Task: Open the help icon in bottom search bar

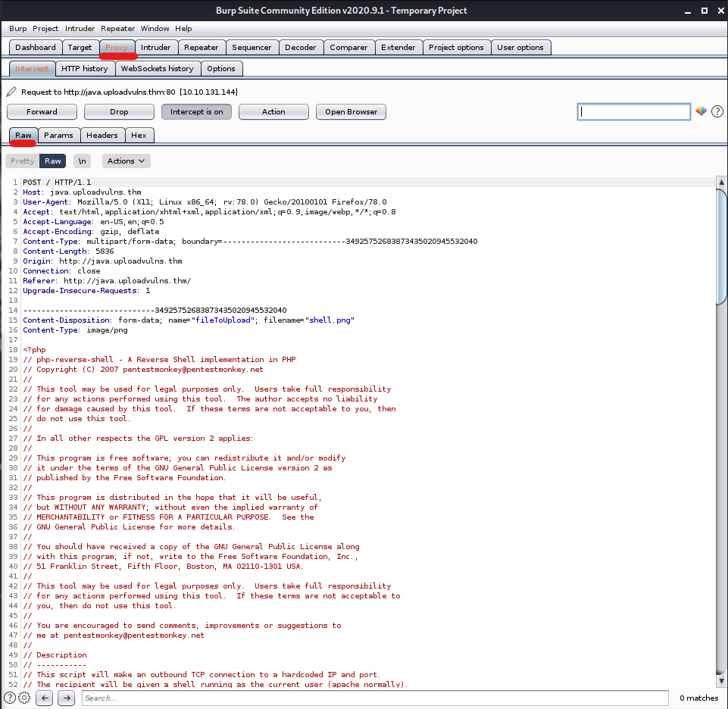Action: click(10, 698)
